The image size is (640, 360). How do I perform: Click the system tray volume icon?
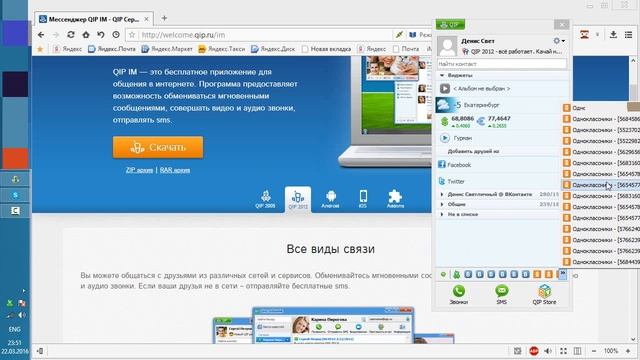coord(22,315)
